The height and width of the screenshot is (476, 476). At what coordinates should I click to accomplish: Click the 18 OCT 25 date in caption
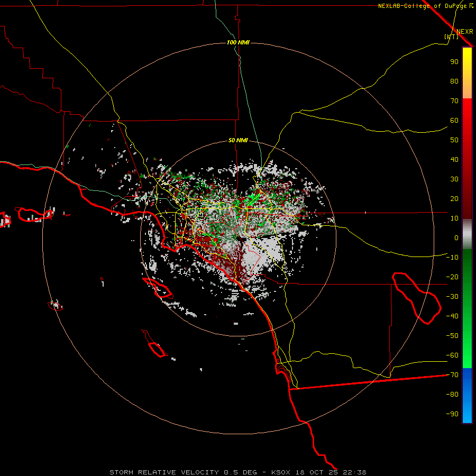[317, 472]
